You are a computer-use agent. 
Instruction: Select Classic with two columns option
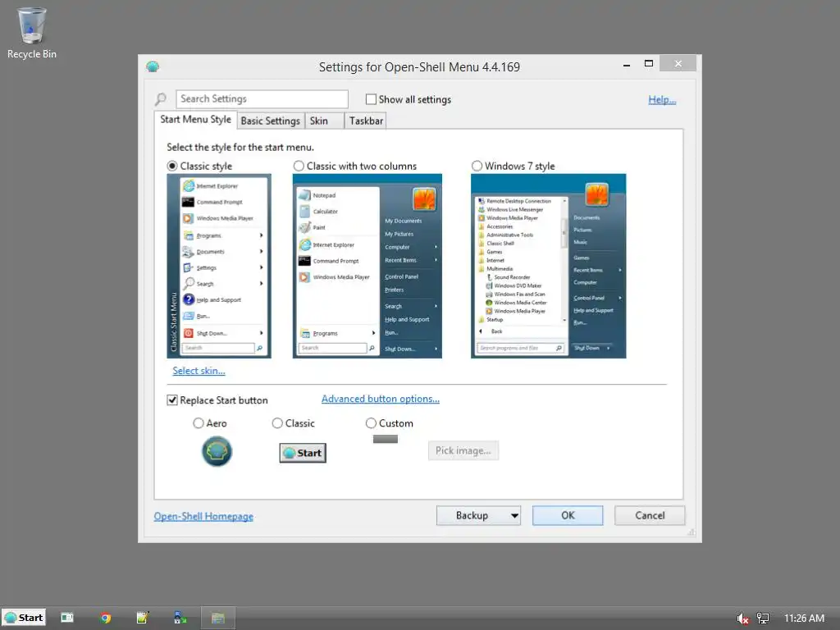(x=299, y=166)
